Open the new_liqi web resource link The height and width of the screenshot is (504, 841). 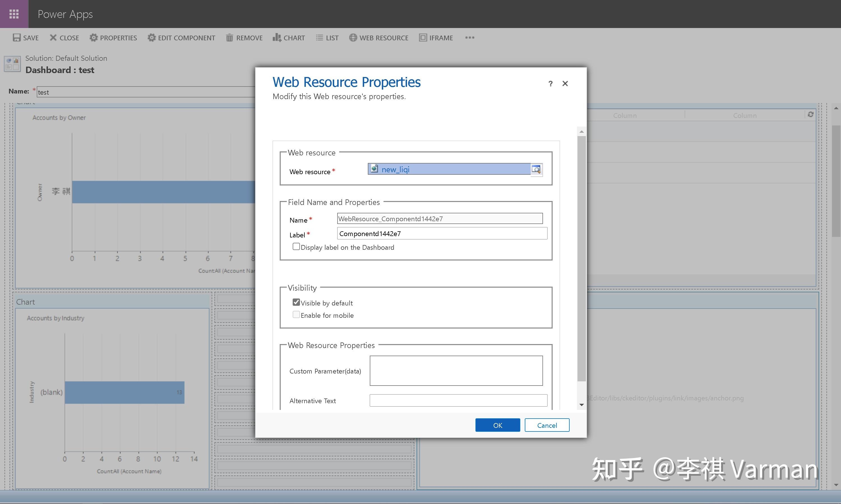pos(395,169)
